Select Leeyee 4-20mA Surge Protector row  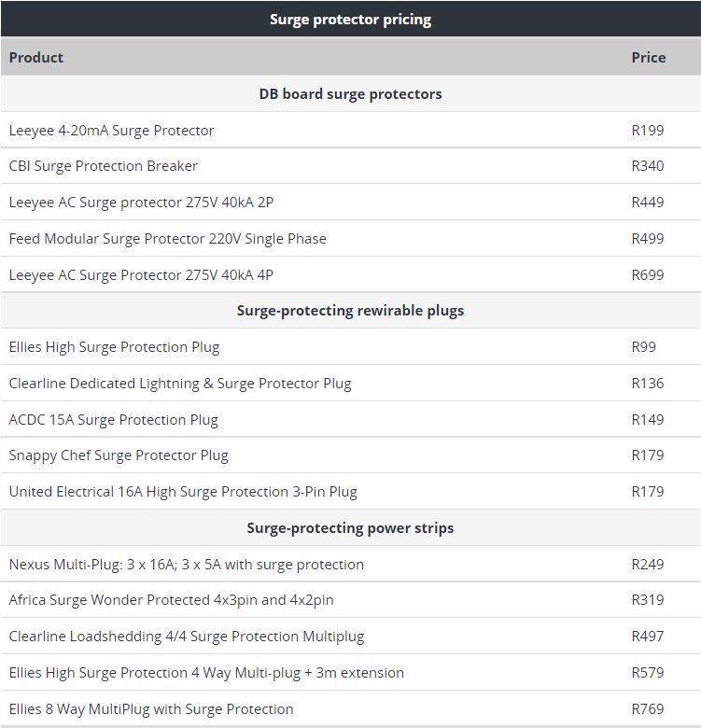(x=351, y=130)
